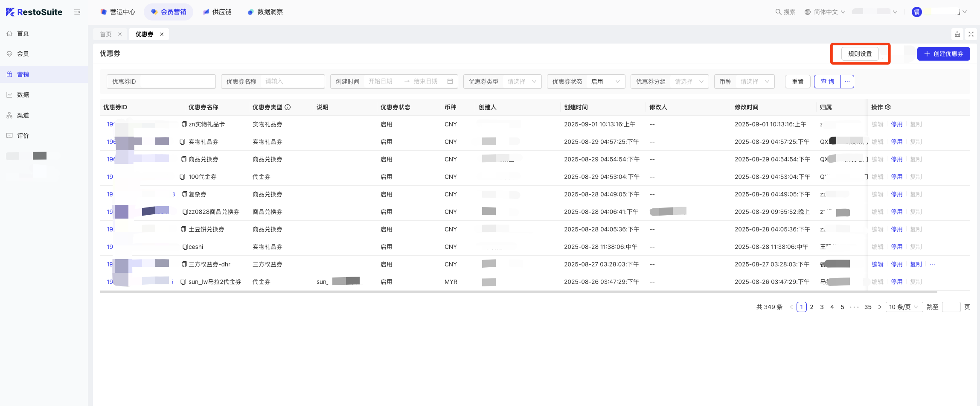Click 停用 for the 100代金券 row

coord(896,177)
